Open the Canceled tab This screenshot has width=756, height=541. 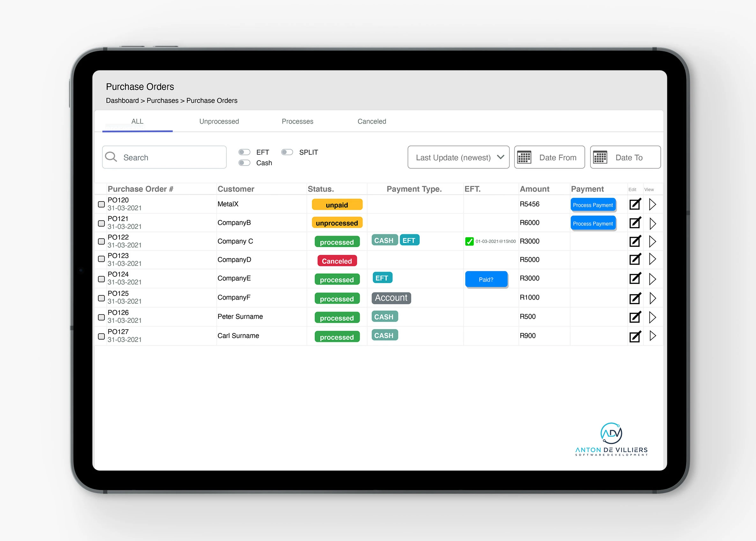372,121
